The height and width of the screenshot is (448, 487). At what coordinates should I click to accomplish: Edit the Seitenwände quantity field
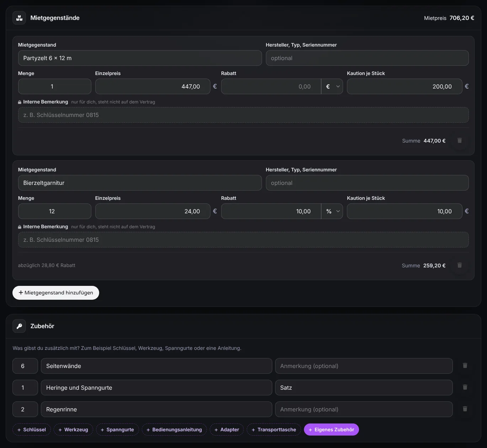[x=25, y=366]
